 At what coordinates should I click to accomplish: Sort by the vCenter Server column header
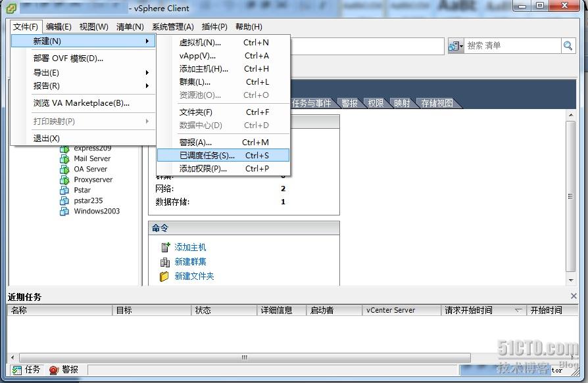point(402,310)
